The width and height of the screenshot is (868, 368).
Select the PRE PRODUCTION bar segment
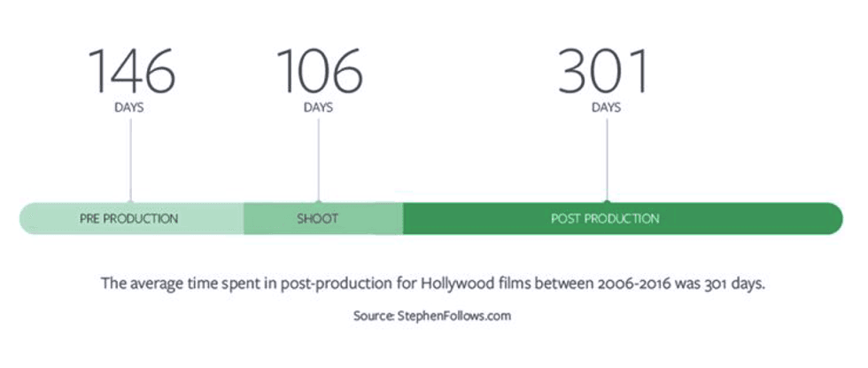click(132, 218)
